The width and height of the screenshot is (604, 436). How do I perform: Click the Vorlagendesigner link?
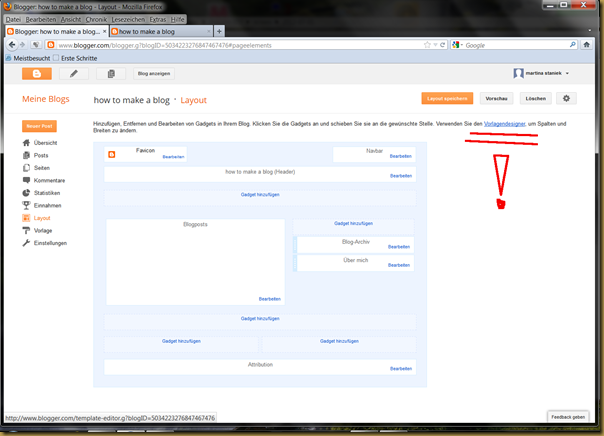tap(504, 124)
